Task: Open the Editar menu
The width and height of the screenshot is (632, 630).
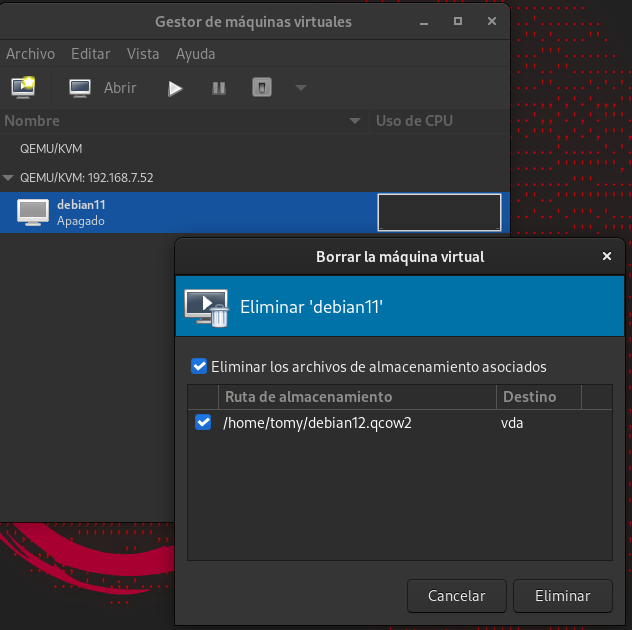Action: (x=91, y=54)
